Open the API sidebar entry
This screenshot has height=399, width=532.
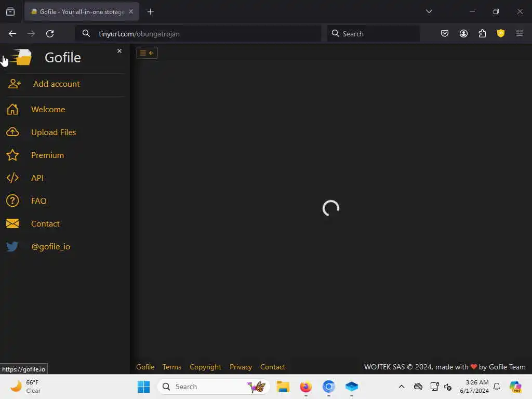37,178
